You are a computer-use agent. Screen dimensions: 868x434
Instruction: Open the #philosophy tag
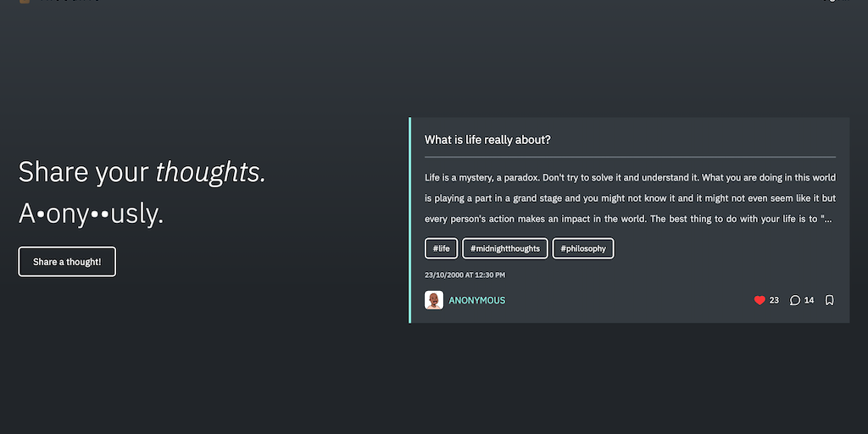point(583,248)
